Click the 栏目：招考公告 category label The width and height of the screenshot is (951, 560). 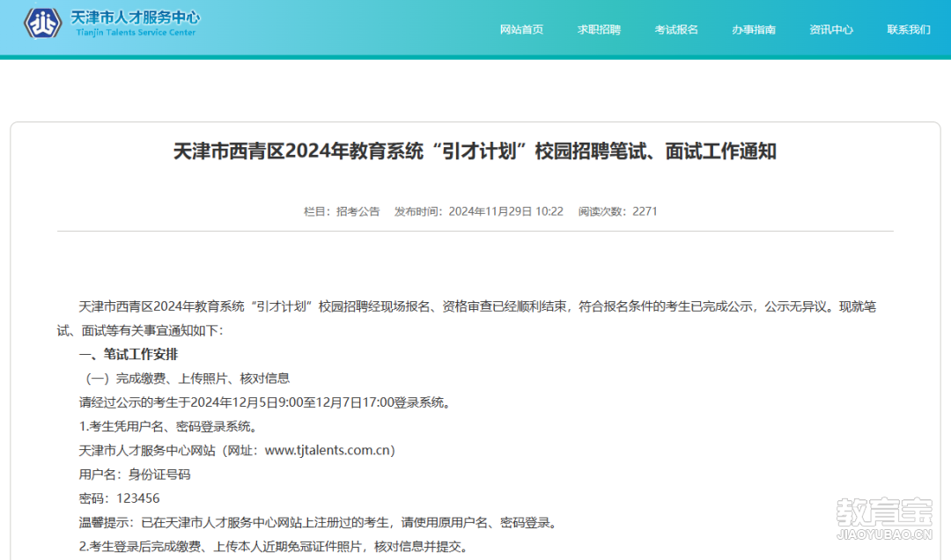342,211
